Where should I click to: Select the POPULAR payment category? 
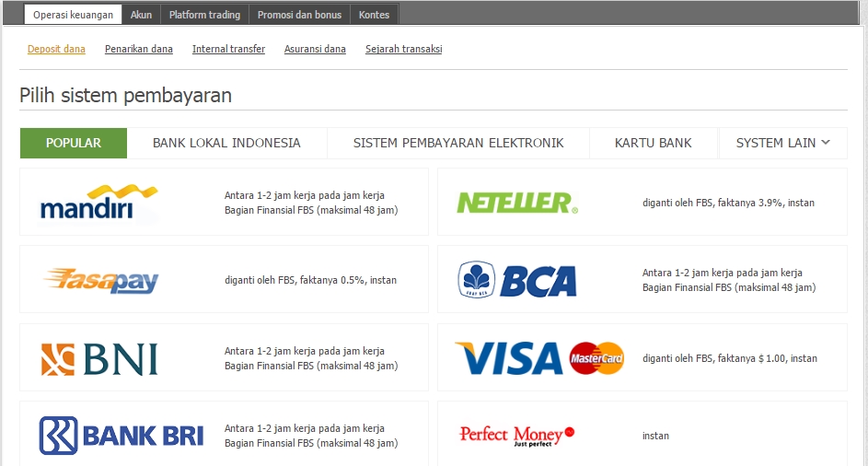74,143
